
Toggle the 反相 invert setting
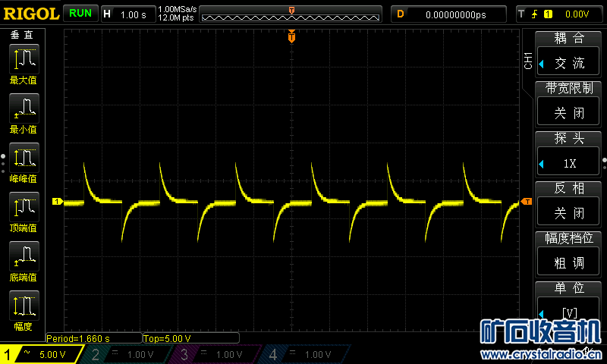click(x=569, y=204)
